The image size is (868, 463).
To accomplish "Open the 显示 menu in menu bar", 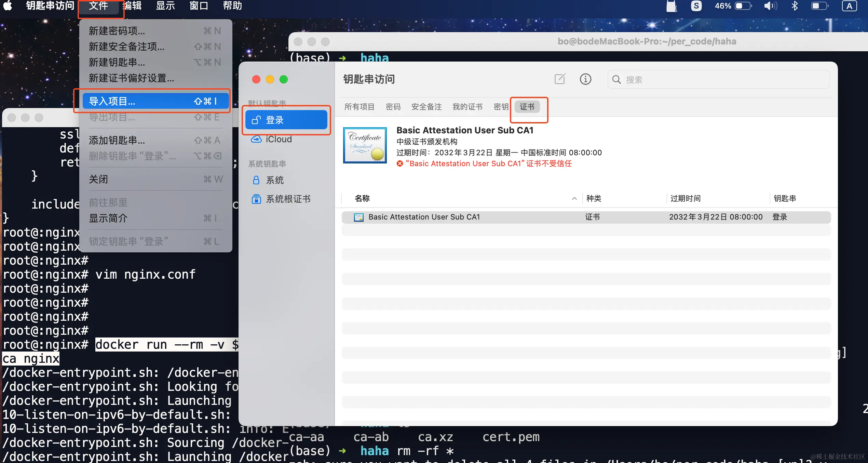I will tap(165, 6).
